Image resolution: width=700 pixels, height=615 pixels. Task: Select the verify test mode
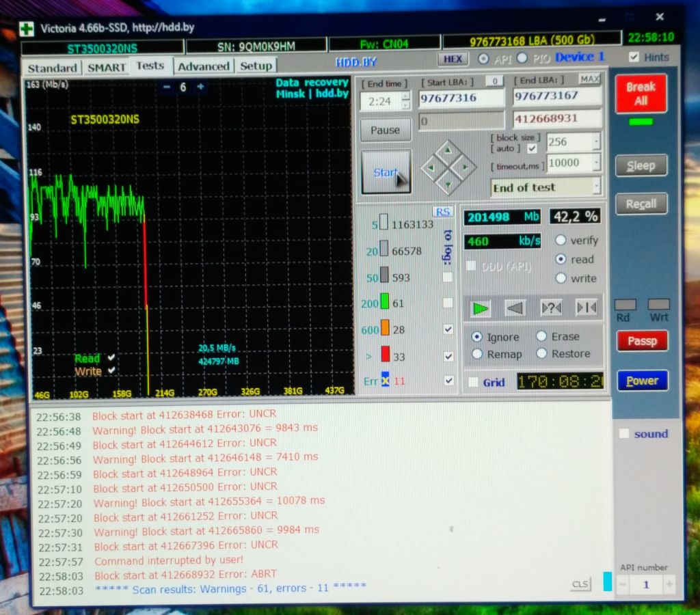click(561, 240)
